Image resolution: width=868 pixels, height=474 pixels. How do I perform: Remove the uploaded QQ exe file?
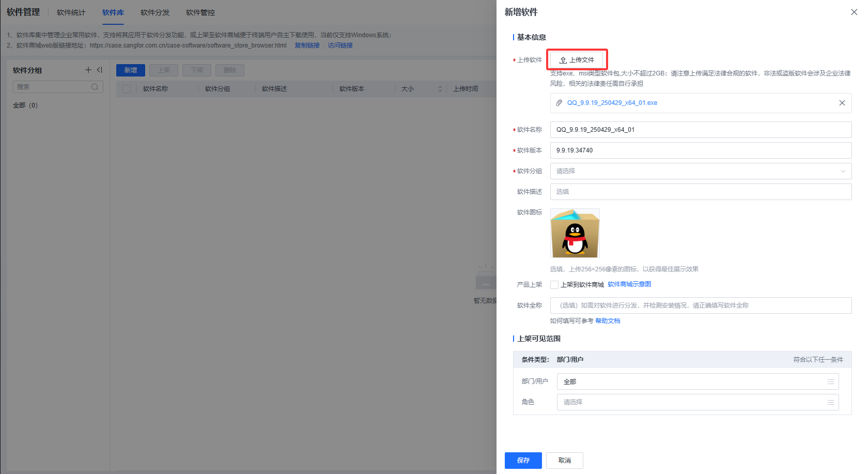coord(842,103)
